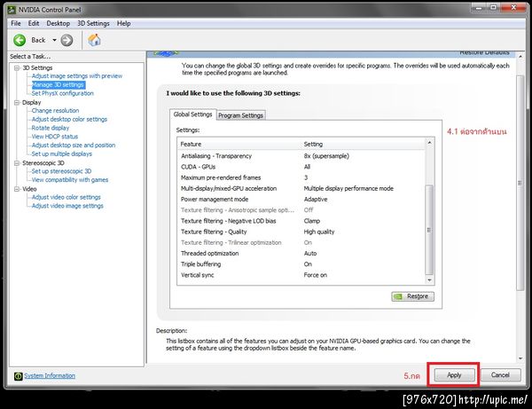The image size is (532, 409).
Task: Open the 3D Settings menu
Action: point(93,23)
